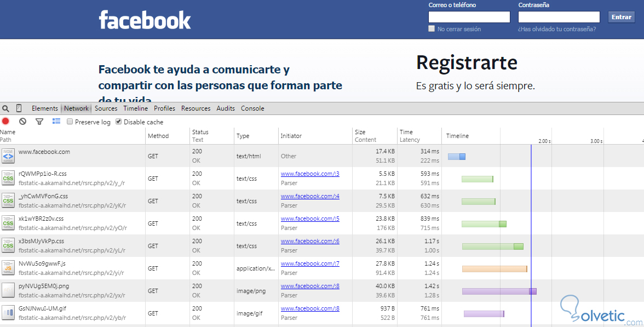Open initiator link www.facebook.com/:5
The image size is (644, 327).
click(x=310, y=219)
